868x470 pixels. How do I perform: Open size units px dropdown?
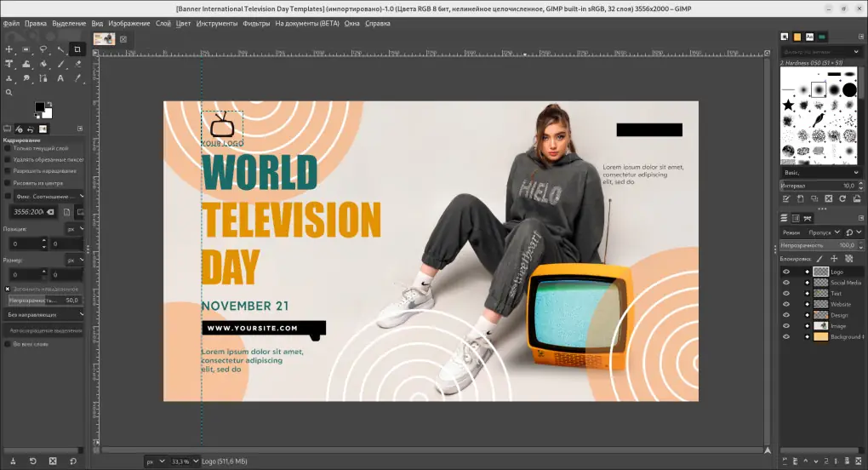(x=75, y=260)
